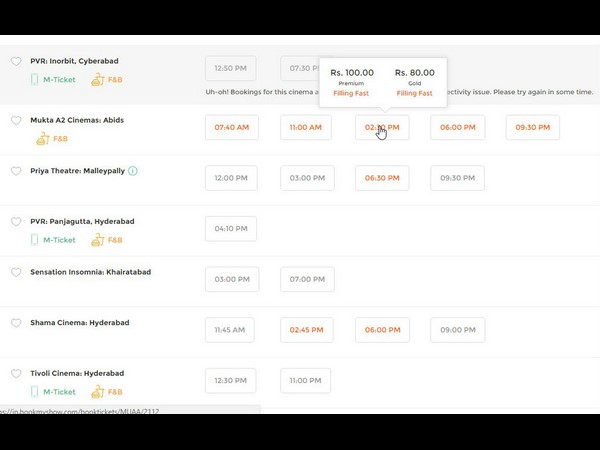Screen dimensions: 600x450
Task: Click F&B food icon under PVR Inorbit
Action: 98,79
